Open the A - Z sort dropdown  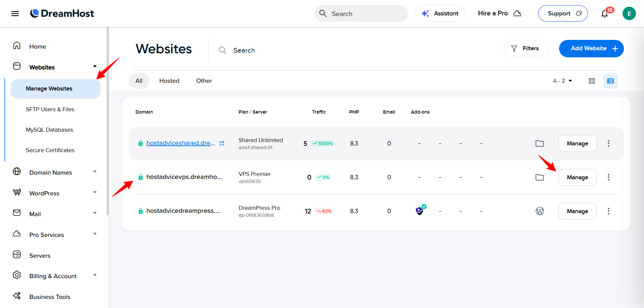pyautogui.click(x=562, y=81)
